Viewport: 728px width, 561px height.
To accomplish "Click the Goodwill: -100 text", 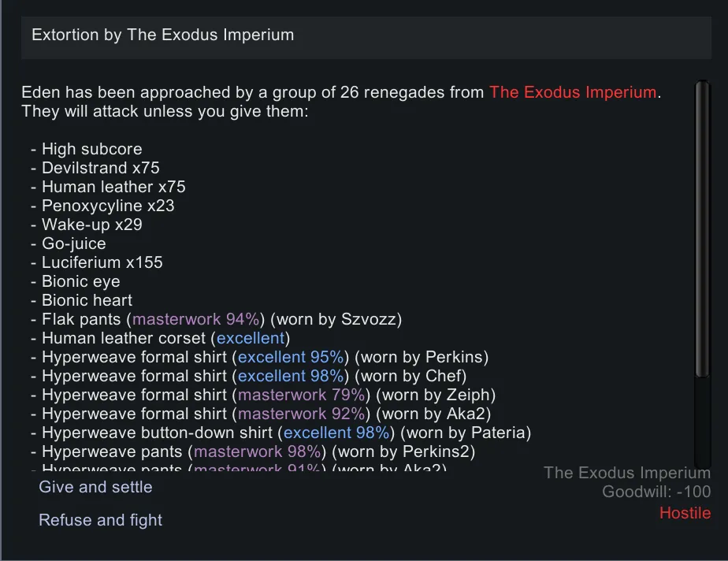I will tap(656, 492).
